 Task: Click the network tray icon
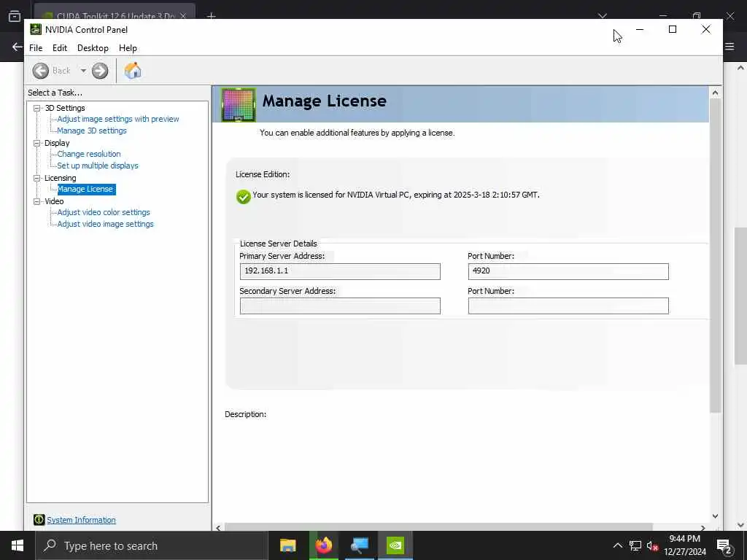(635, 545)
